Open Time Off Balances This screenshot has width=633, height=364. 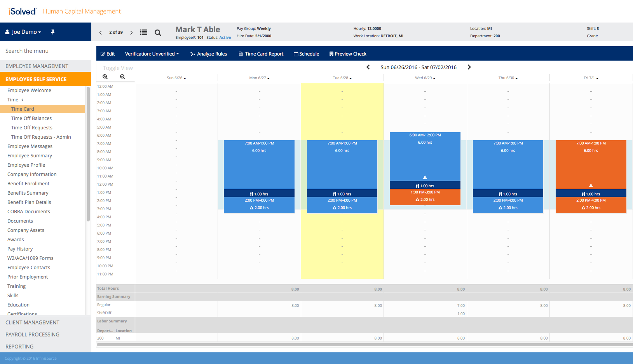tap(31, 118)
